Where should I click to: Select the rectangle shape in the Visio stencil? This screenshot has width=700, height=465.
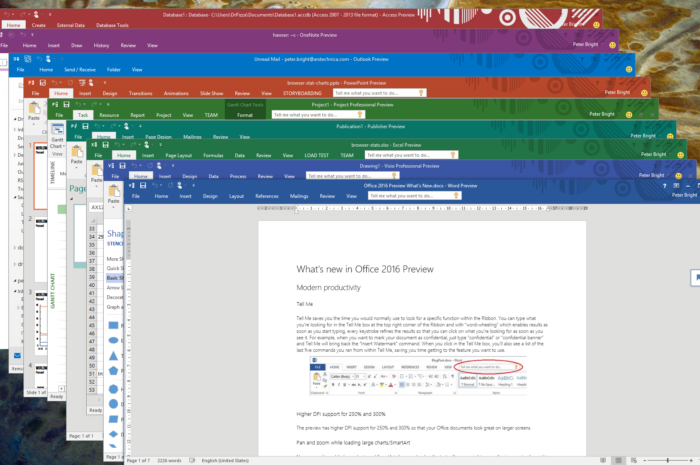coord(113,325)
